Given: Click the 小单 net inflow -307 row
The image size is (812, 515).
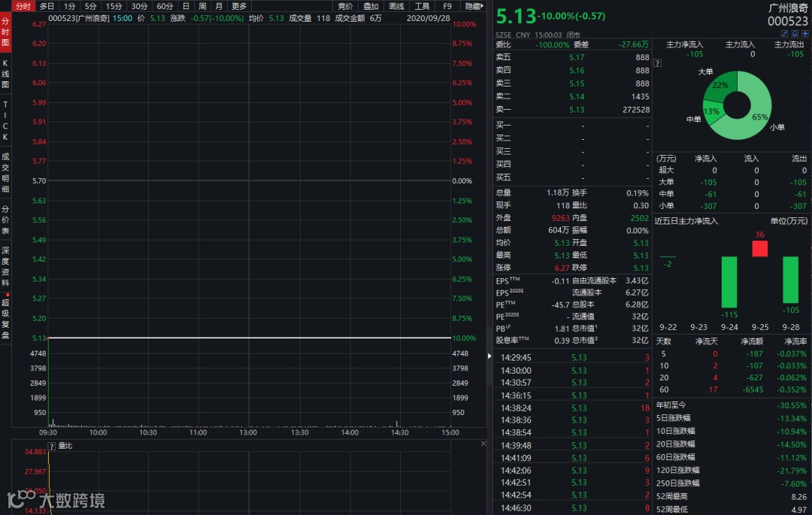Looking at the screenshot, I should [732, 206].
